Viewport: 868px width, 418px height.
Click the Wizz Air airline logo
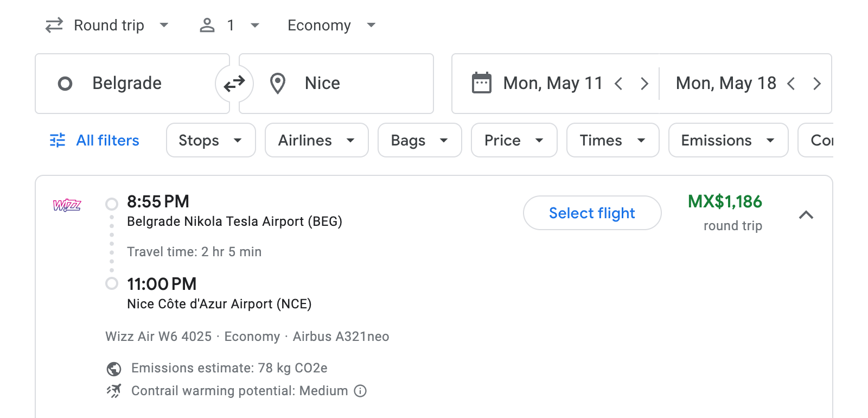(67, 206)
